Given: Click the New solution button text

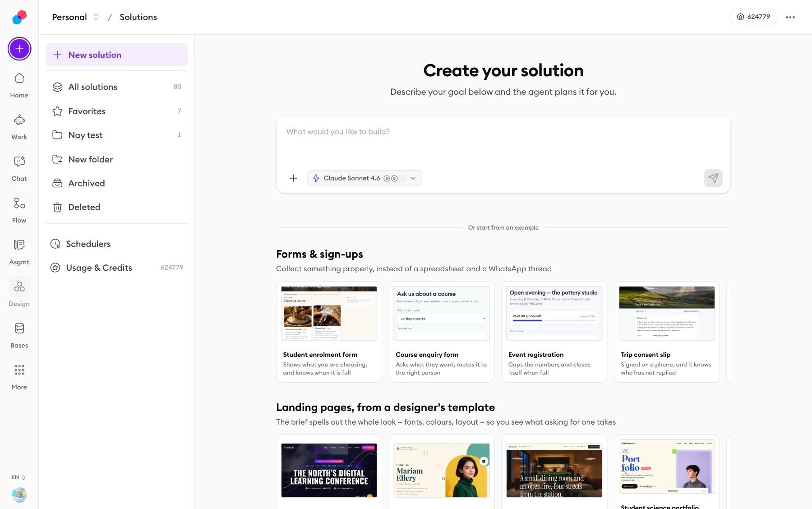Looking at the screenshot, I should click(x=95, y=55).
